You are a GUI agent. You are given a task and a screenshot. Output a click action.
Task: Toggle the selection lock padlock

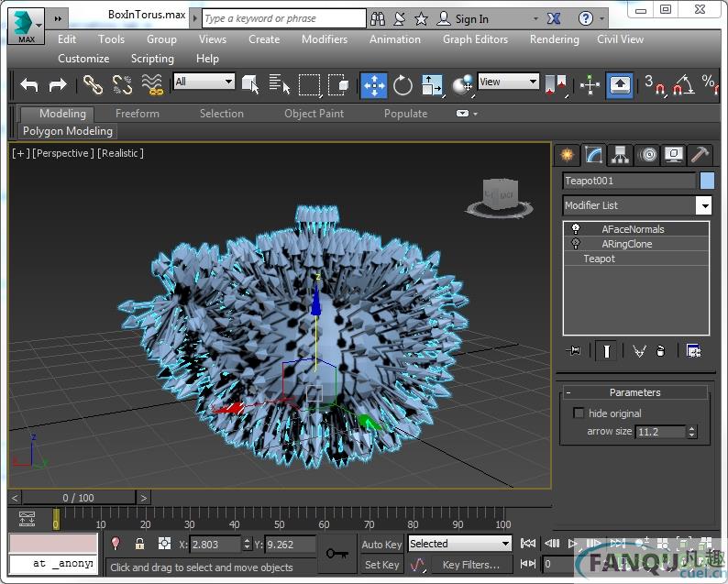139,544
